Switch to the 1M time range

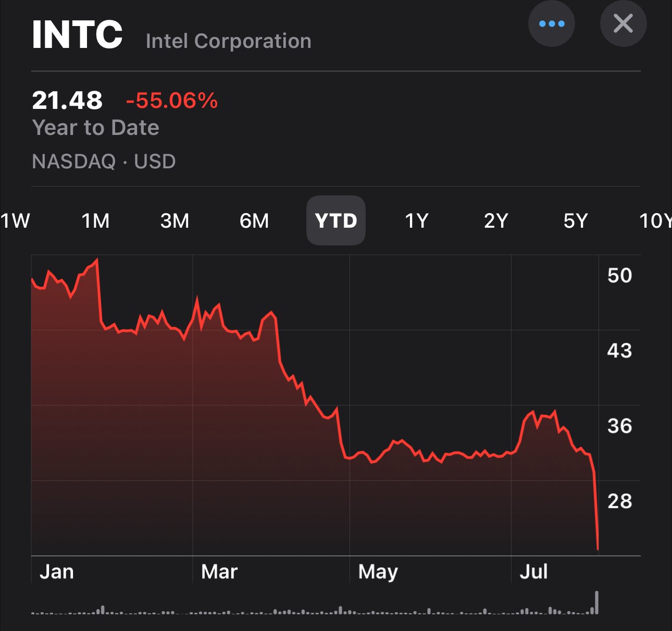point(96,221)
